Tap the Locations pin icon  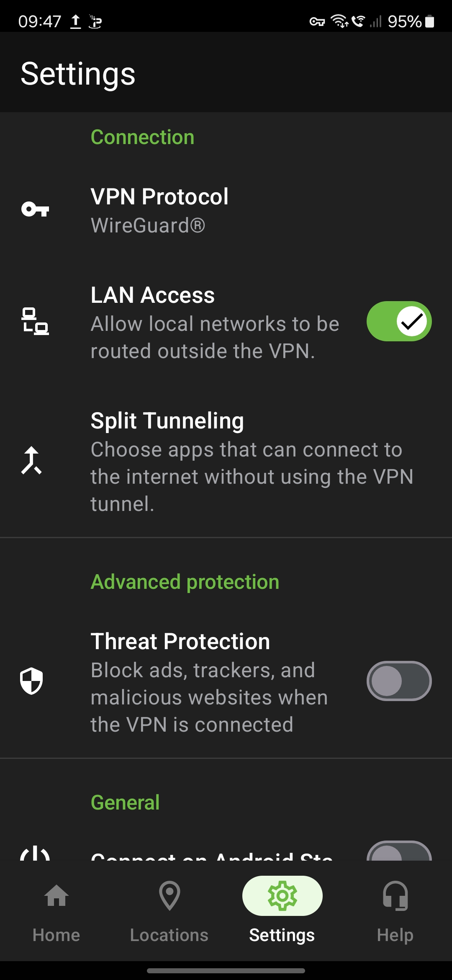[x=169, y=896]
